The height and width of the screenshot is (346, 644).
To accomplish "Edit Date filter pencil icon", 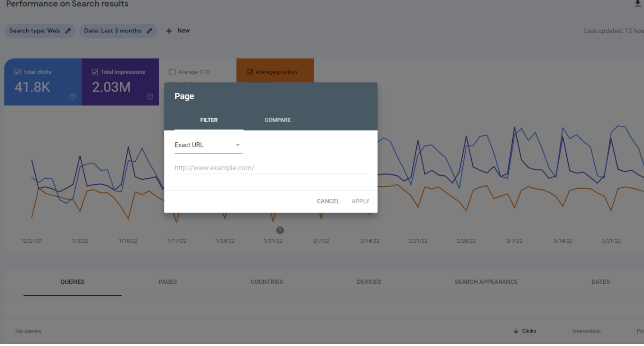I will point(149,31).
